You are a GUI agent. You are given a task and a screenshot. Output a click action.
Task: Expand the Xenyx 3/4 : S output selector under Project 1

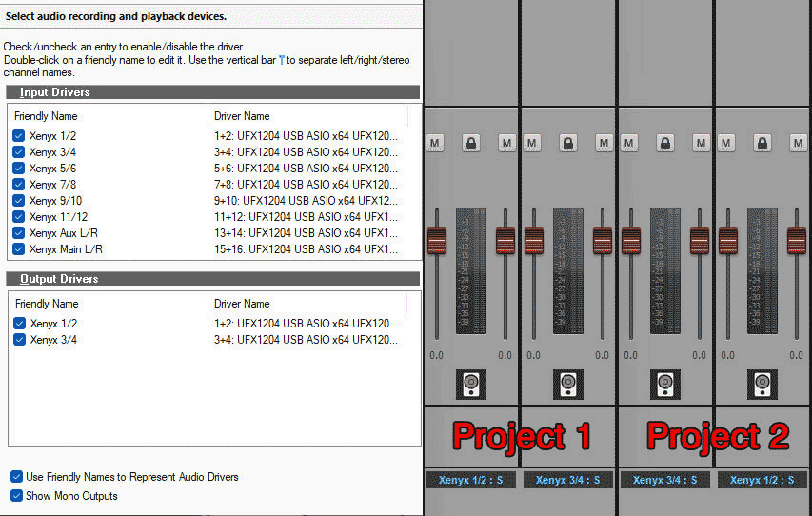coord(568,481)
